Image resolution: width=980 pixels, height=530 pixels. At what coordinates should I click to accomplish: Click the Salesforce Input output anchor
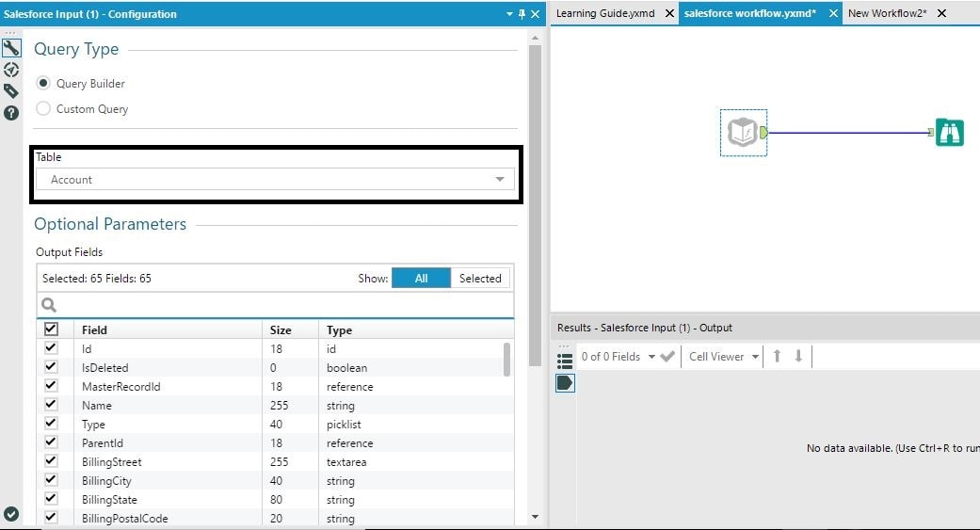(763, 133)
